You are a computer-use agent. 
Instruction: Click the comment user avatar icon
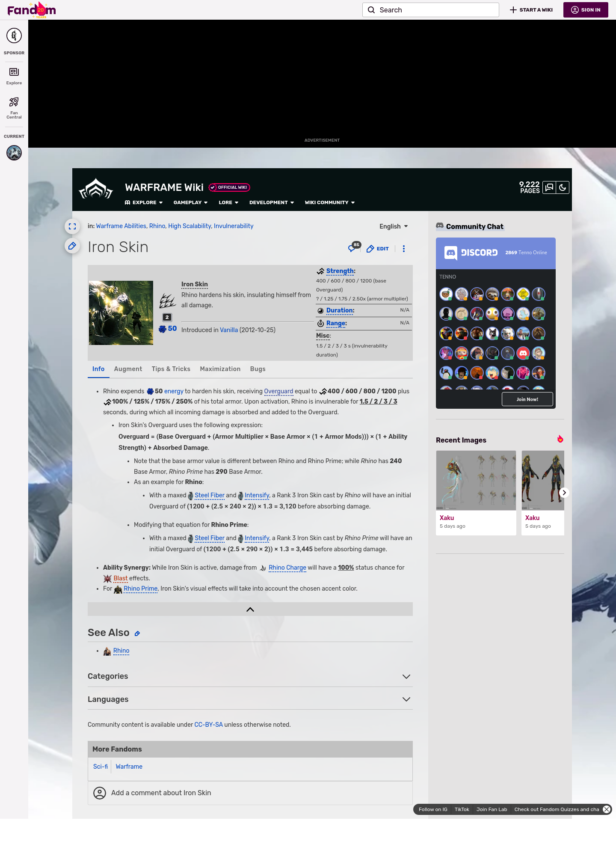pos(100,793)
